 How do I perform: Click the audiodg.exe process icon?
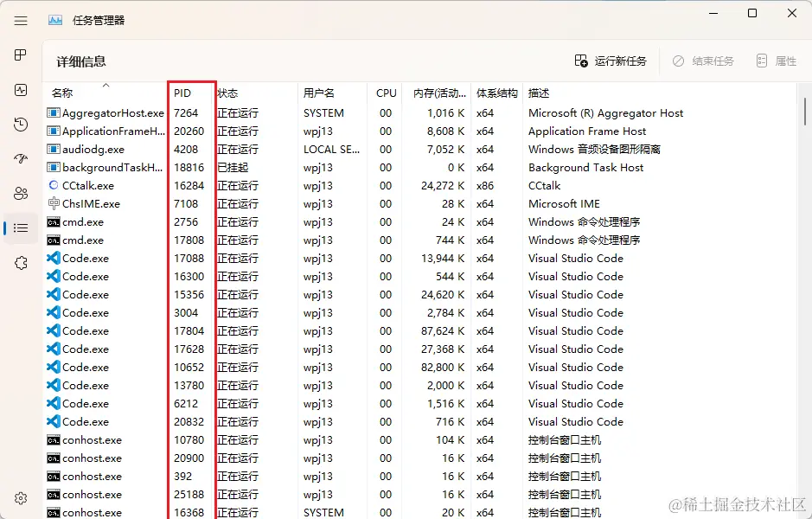click(54, 149)
